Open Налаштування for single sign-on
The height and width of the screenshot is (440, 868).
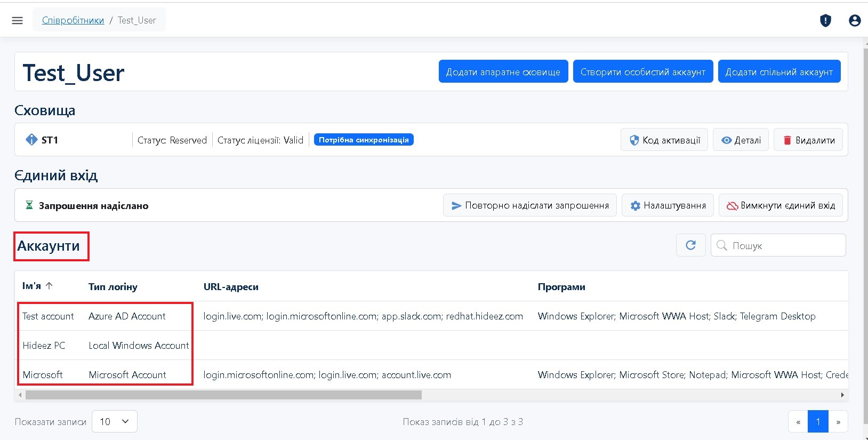tap(668, 205)
